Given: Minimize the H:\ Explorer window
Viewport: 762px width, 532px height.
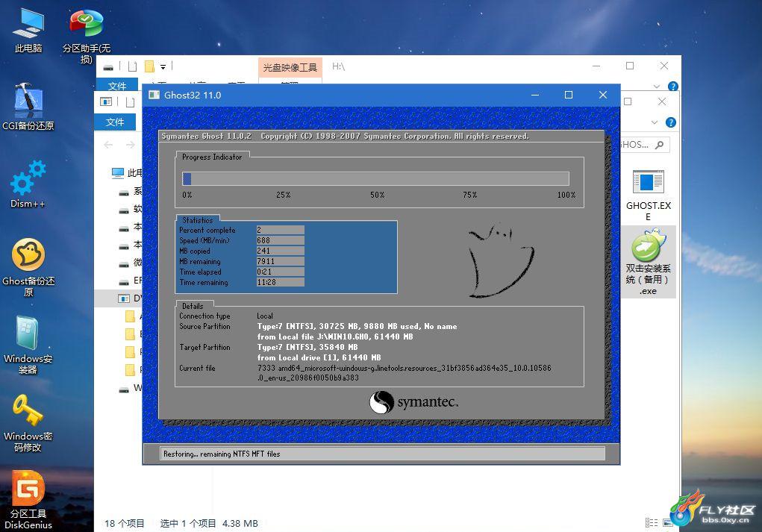Looking at the screenshot, I should (596, 66).
